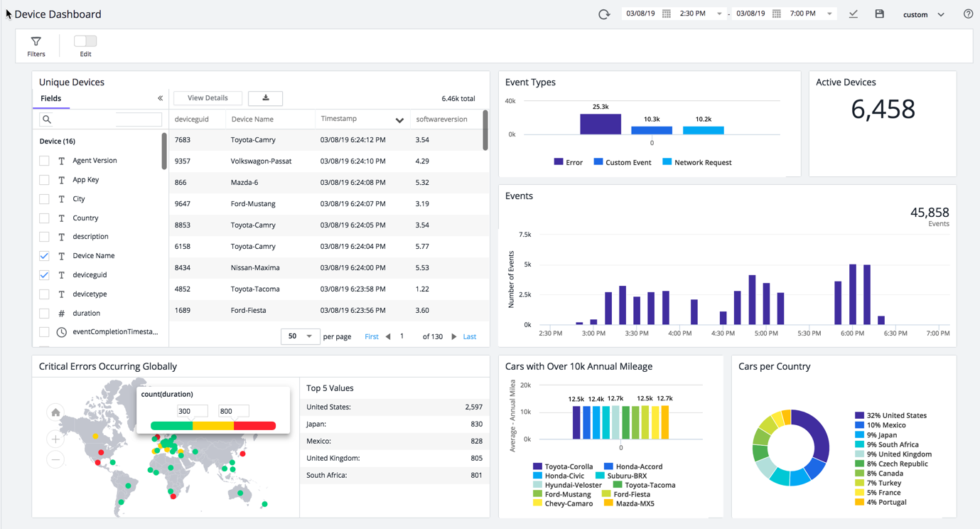Click the 03/08/19 start date field
Screen dimensions: 980x529
pyautogui.click(x=640, y=14)
